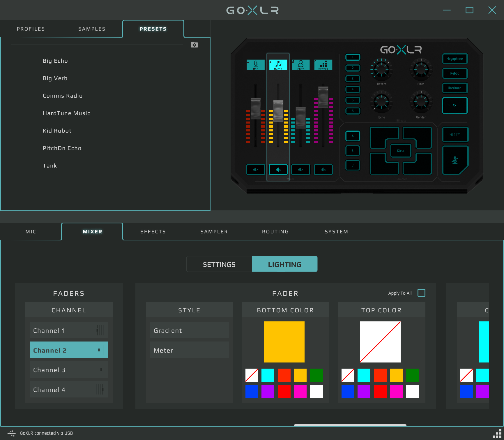Mute channel 2 Music on device
The width and height of the screenshot is (504, 440).
coord(278,169)
